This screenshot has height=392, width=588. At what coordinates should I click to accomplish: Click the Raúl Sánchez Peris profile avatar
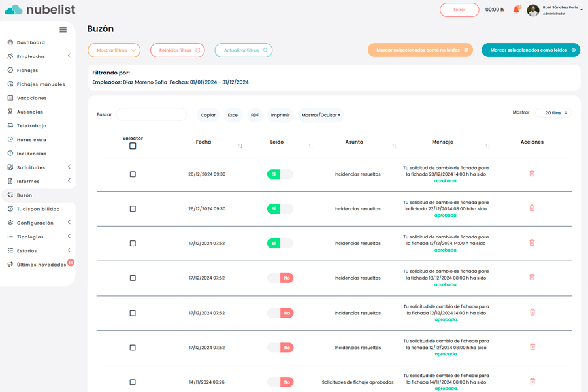[533, 10]
